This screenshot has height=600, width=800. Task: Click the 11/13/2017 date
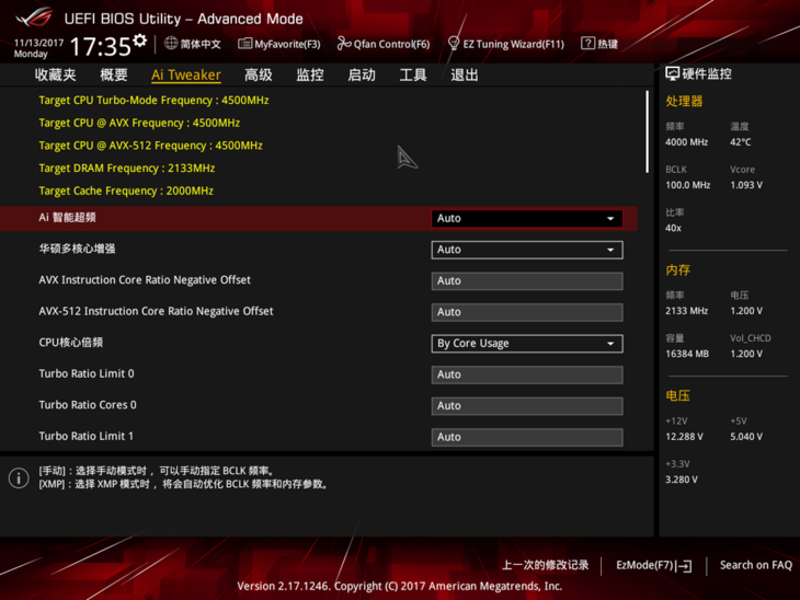point(39,43)
